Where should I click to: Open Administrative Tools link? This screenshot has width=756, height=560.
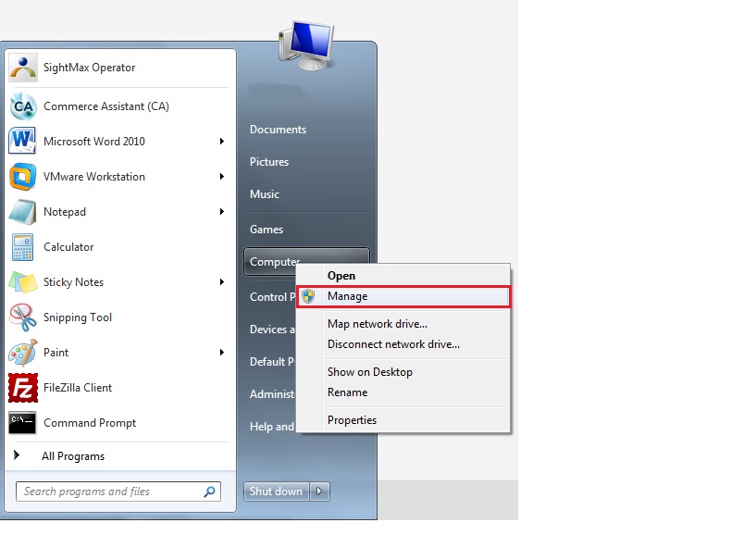pyautogui.click(x=272, y=394)
